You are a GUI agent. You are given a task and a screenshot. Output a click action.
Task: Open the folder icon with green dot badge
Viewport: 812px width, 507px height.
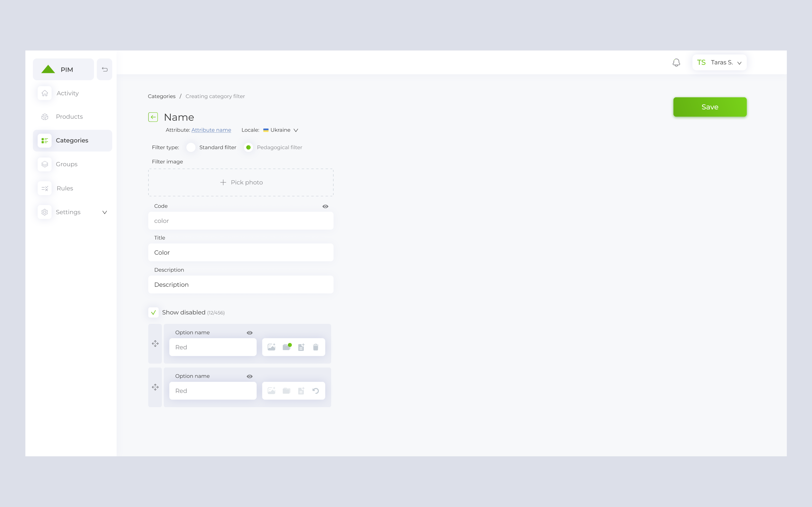[287, 347]
